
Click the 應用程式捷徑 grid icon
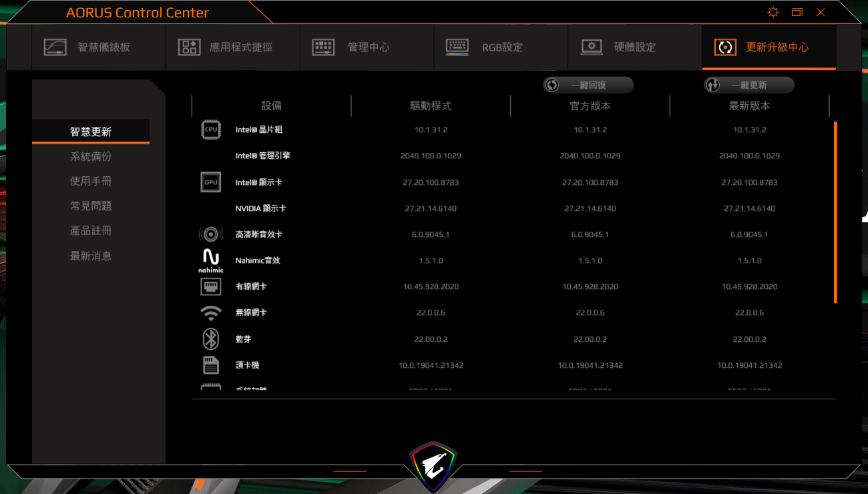tap(189, 47)
